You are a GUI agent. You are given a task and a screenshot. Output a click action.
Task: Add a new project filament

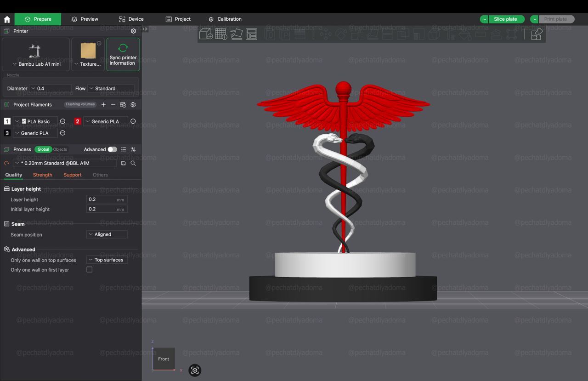click(103, 105)
